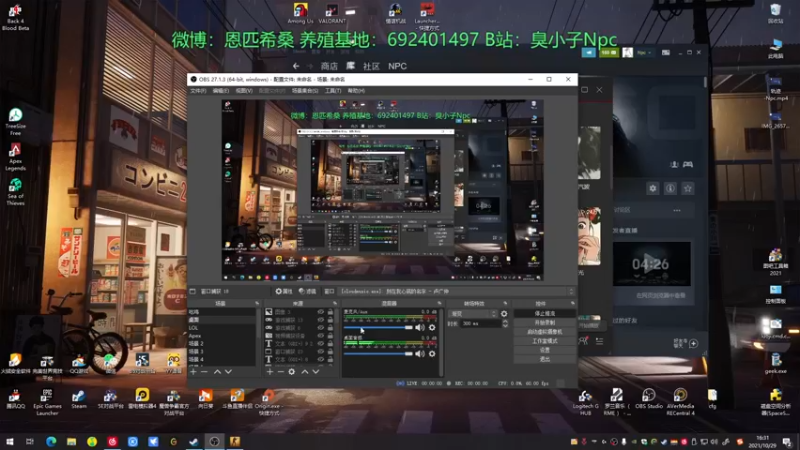
Task: Toggle lock of 游戏捕获 13 source
Action: (x=330, y=320)
